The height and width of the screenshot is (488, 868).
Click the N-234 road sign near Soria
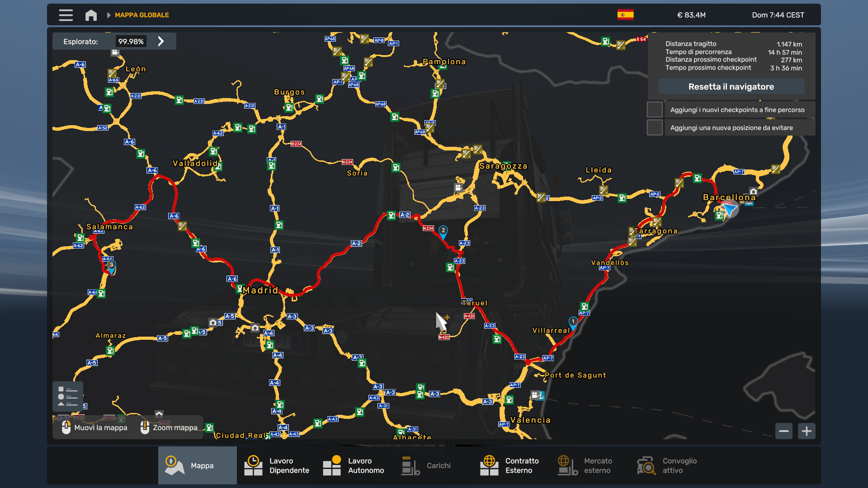tap(347, 162)
